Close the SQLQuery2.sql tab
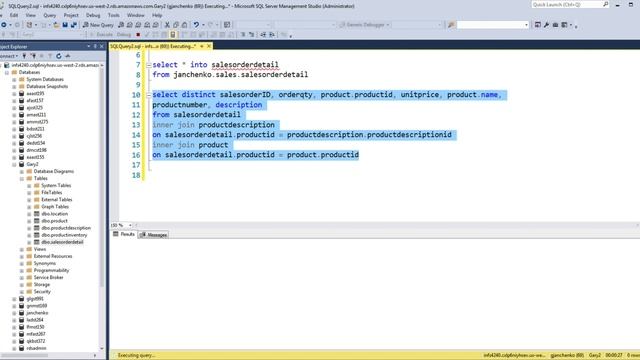The height and width of the screenshot is (360, 640). click(x=209, y=47)
